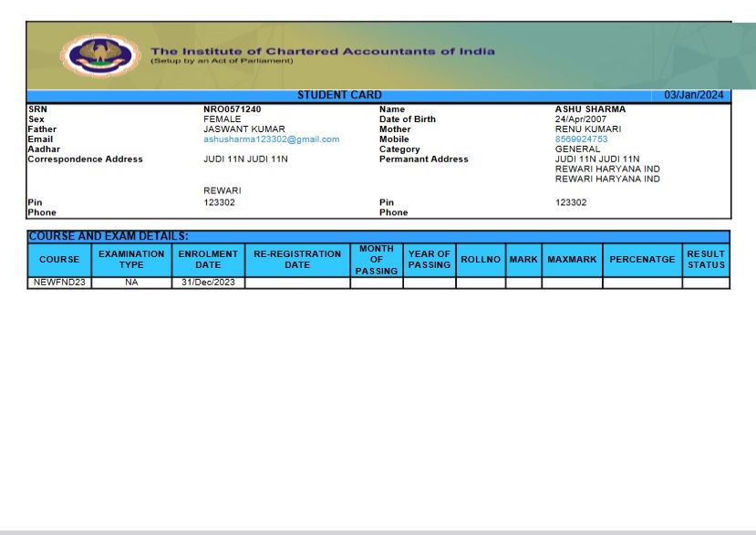Select the student name ASHU SHARMA

[590, 109]
